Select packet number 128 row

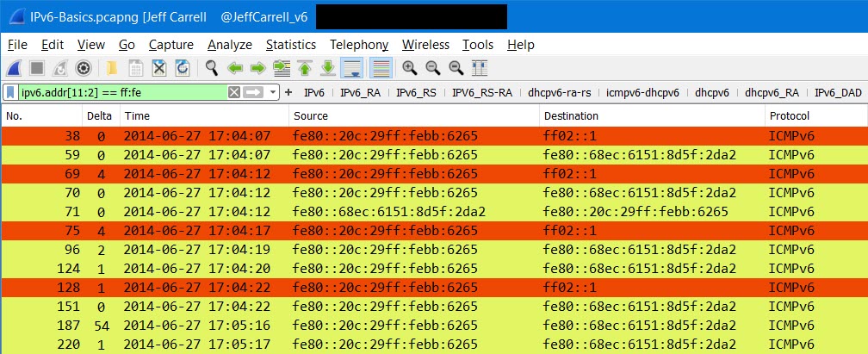[435, 288]
